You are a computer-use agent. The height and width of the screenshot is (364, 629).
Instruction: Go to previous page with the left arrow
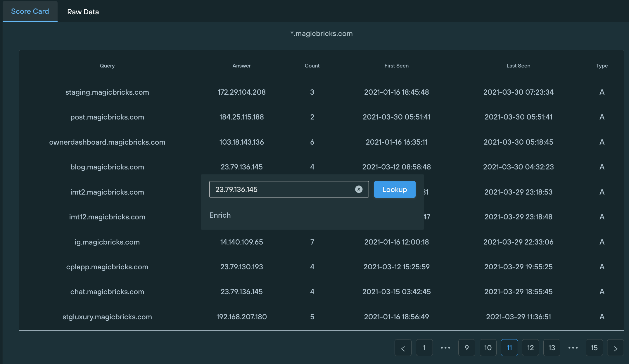[403, 348]
